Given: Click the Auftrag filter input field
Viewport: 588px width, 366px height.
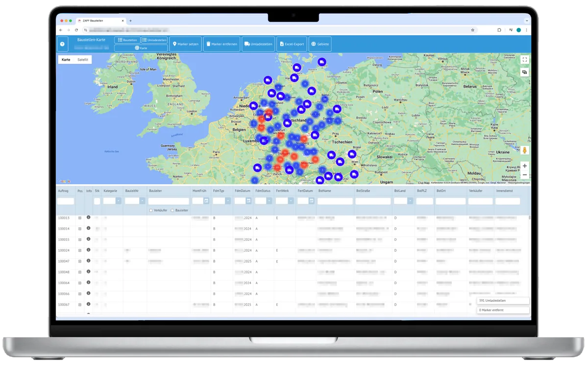Looking at the screenshot, I should point(66,201).
